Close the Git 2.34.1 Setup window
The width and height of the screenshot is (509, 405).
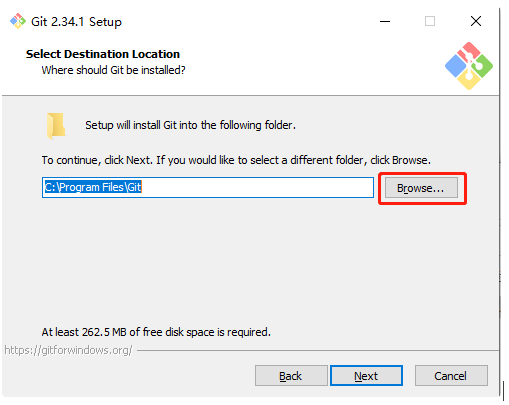tap(476, 21)
